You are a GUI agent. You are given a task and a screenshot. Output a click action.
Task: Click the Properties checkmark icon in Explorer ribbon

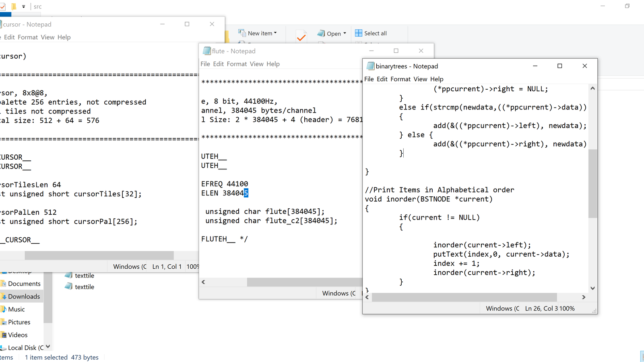[301, 37]
